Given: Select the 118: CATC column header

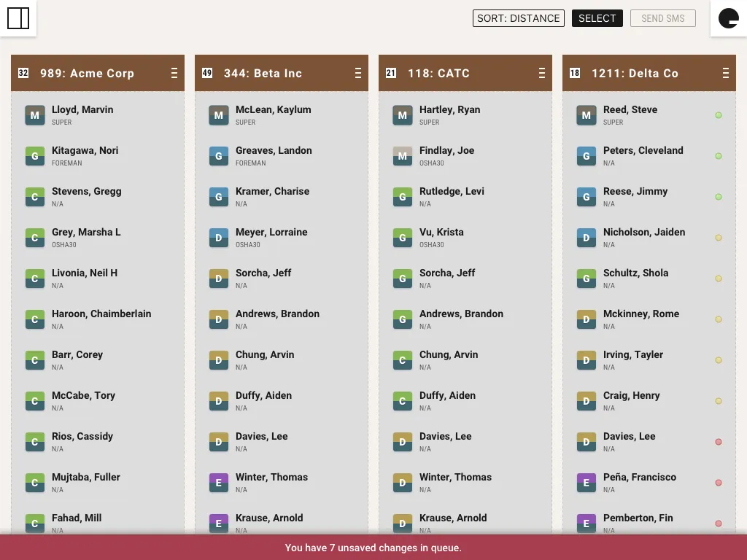Looking at the screenshot, I should pos(465,73).
